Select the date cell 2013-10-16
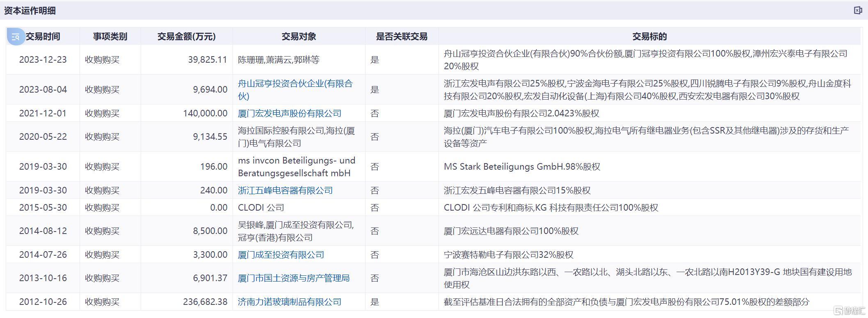868x318 pixels. (43, 278)
